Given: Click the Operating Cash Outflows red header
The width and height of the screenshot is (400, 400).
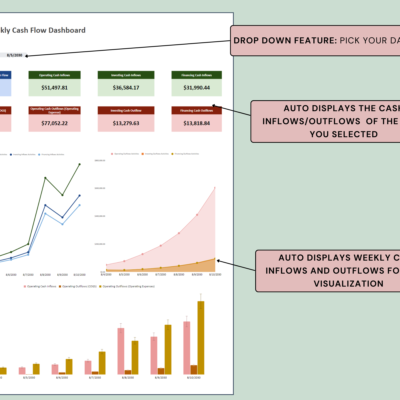Looking at the screenshot, I should [x=54, y=110].
